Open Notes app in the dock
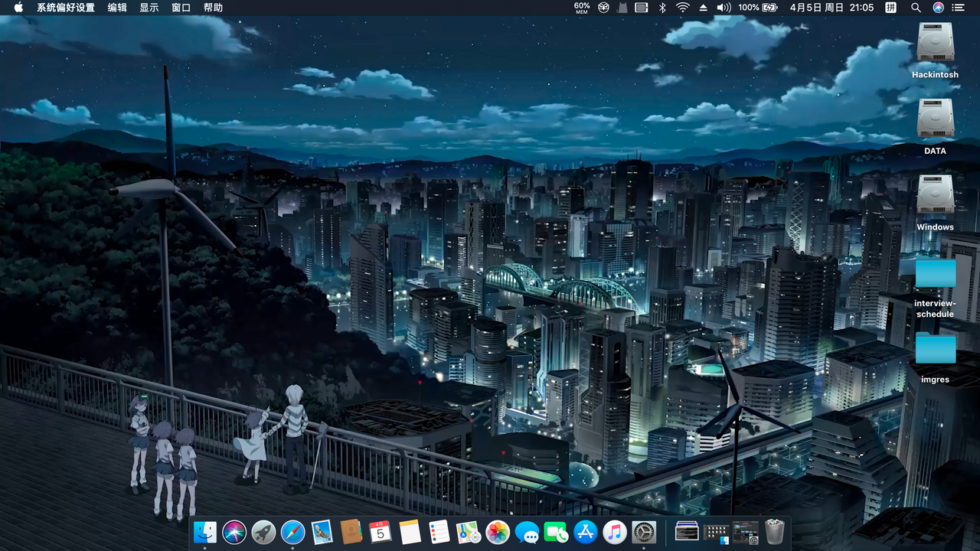This screenshot has height=551, width=980. coord(410,532)
